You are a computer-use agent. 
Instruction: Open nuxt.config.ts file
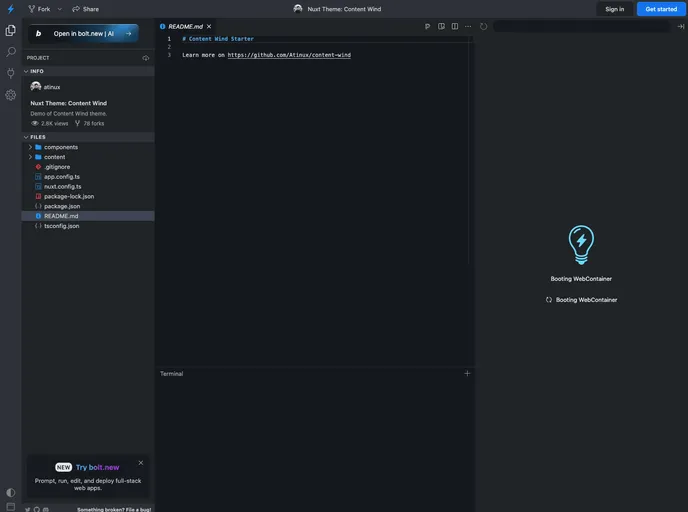[x=88, y=186]
